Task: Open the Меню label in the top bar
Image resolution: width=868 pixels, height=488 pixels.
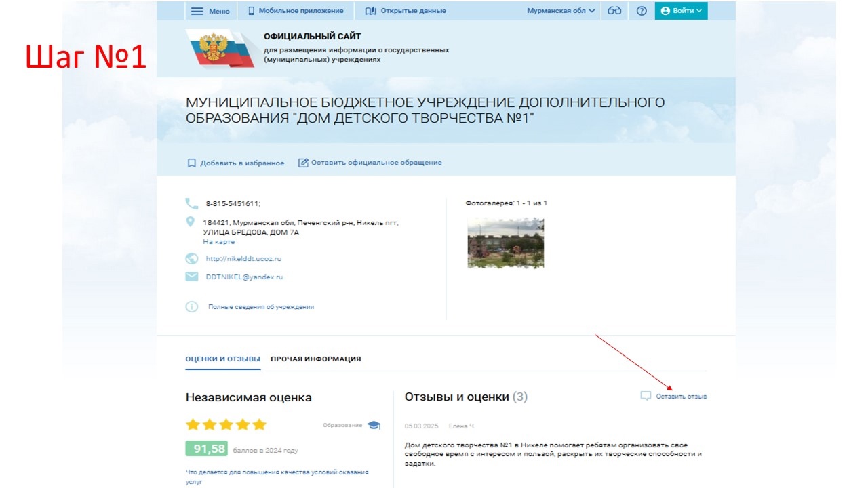Action: (219, 11)
